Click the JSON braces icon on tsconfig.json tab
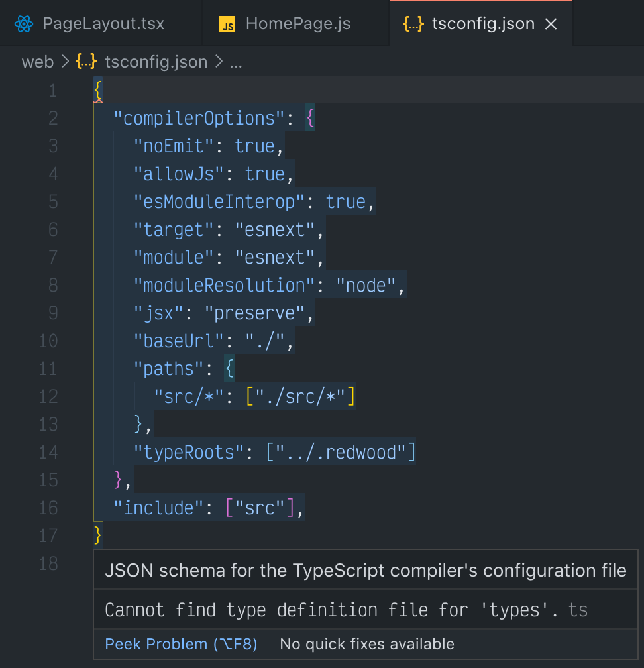This screenshot has height=668, width=644. click(412, 23)
